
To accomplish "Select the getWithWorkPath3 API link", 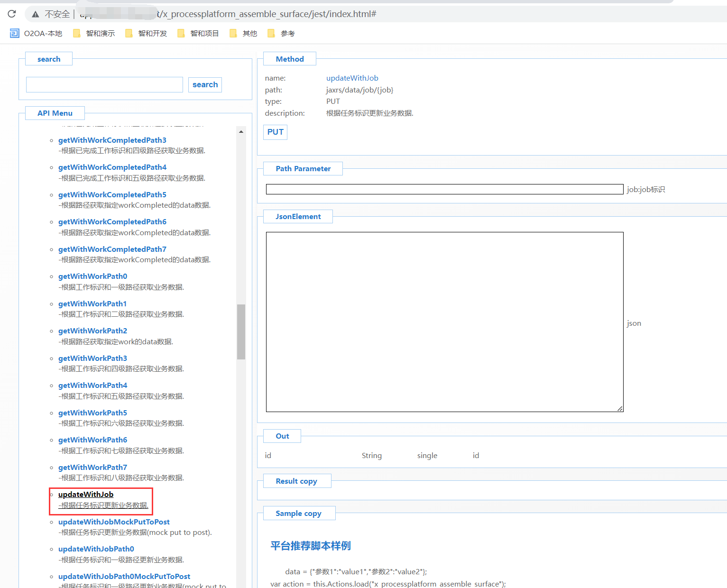I will (x=93, y=358).
